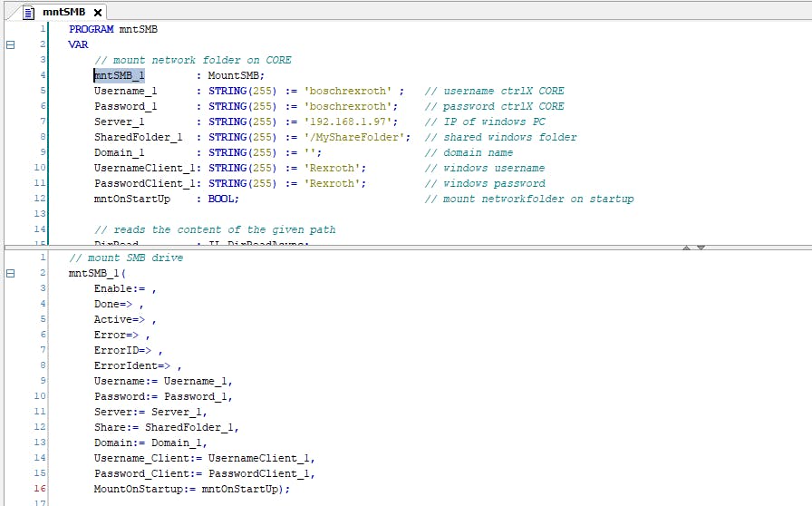Image resolution: width=812 pixels, height=506 pixels.
Task: Close the mntSMB editor tab
Action: pyautogui.click(x=96, y=12)
